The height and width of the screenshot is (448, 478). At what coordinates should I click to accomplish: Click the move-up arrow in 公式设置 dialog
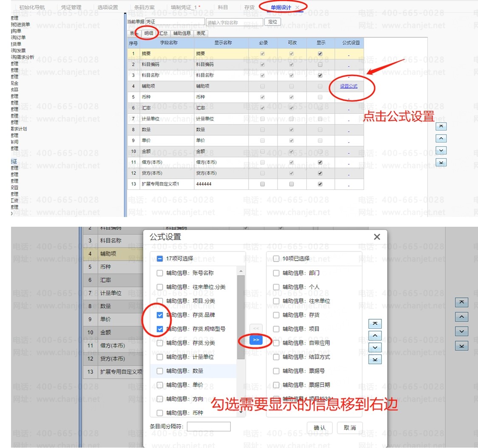click(375, 336)
